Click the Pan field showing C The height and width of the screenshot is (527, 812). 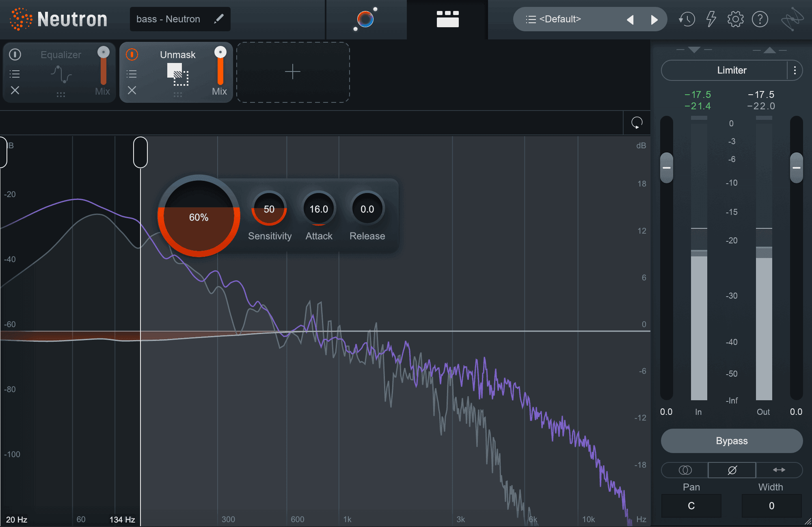point(691,506)
